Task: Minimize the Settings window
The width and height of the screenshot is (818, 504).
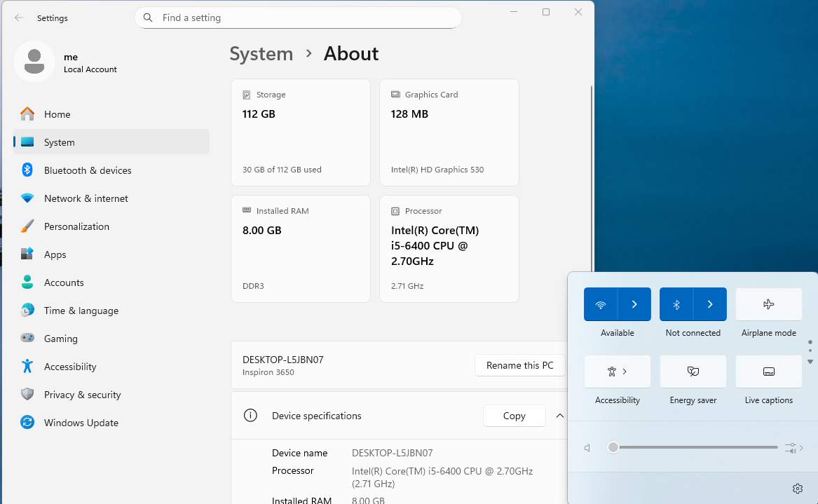Action: click(x=514, y=11)
